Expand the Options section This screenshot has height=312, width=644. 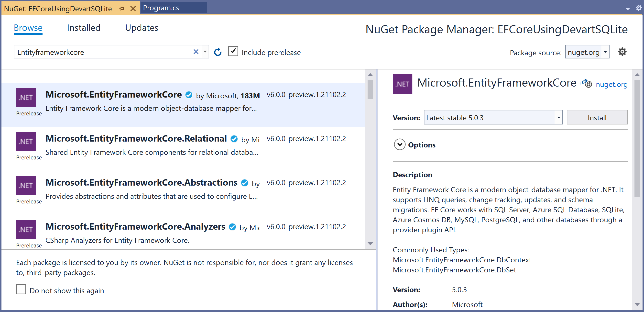pos(400,145)
